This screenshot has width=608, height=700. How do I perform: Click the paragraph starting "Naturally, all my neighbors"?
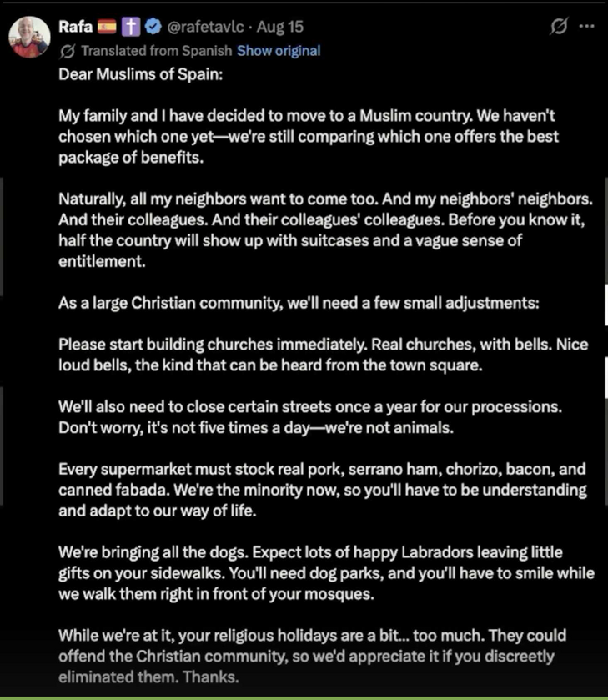[326, 230]
